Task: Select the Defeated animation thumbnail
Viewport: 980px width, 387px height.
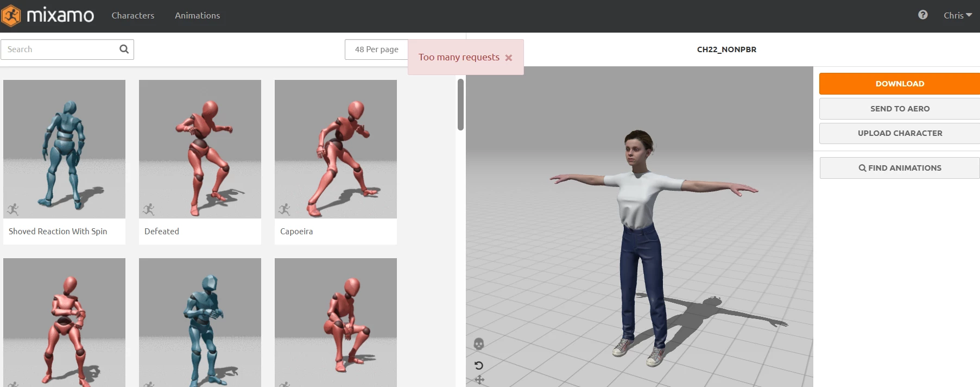Action: pos(200,149)
